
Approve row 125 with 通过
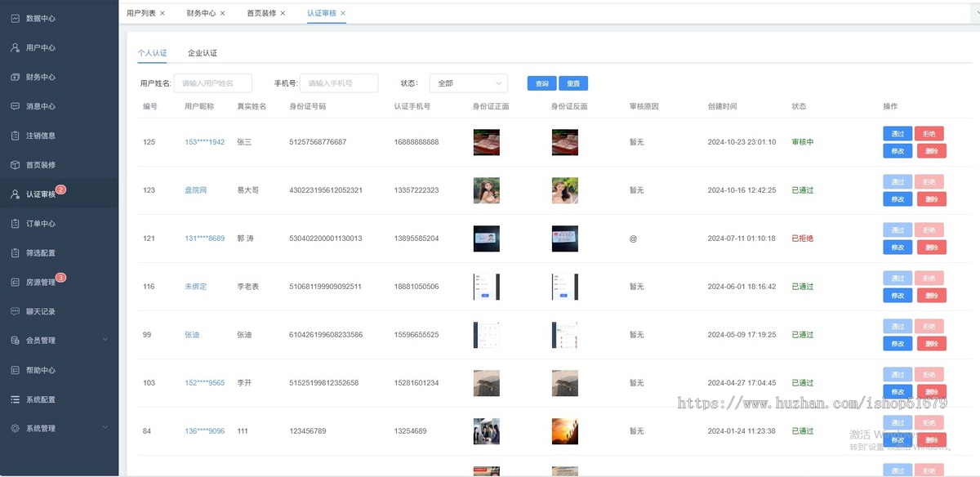(898, 134)
